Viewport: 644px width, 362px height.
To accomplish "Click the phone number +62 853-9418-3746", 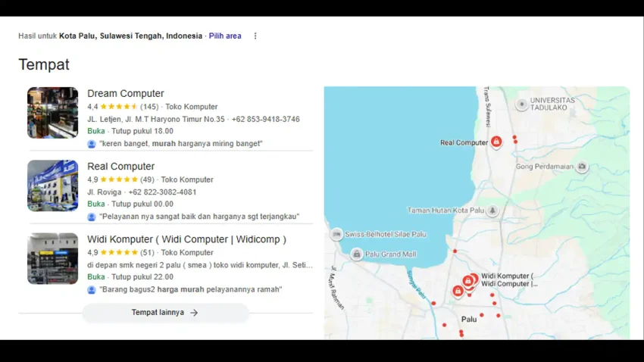I will [266, 119].
